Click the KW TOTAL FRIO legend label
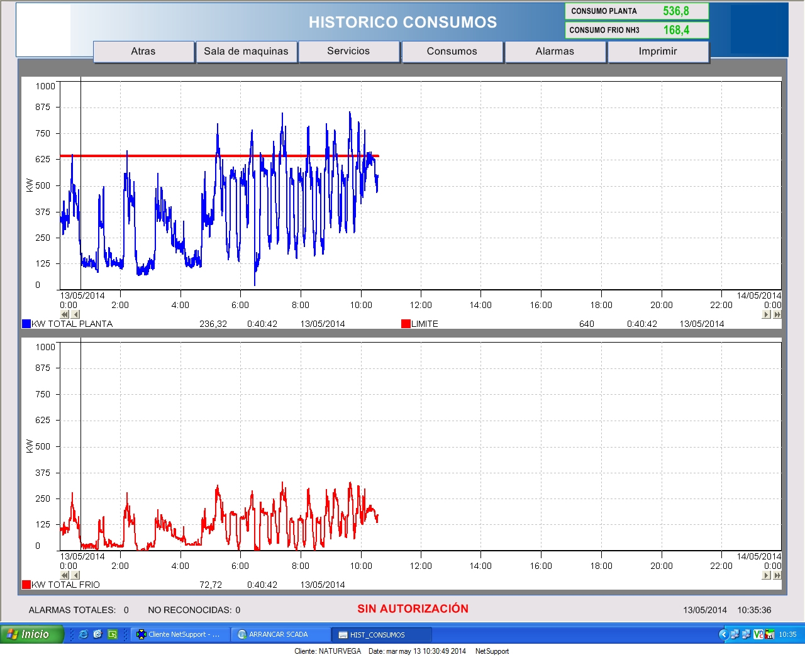805x672 pixels. point(65,585)
